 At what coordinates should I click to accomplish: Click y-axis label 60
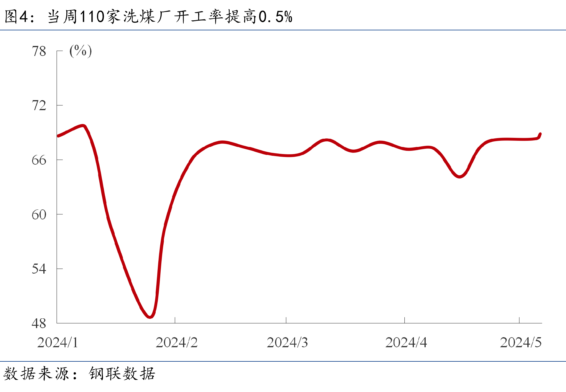pyautogui.click(x=39, y=214)
